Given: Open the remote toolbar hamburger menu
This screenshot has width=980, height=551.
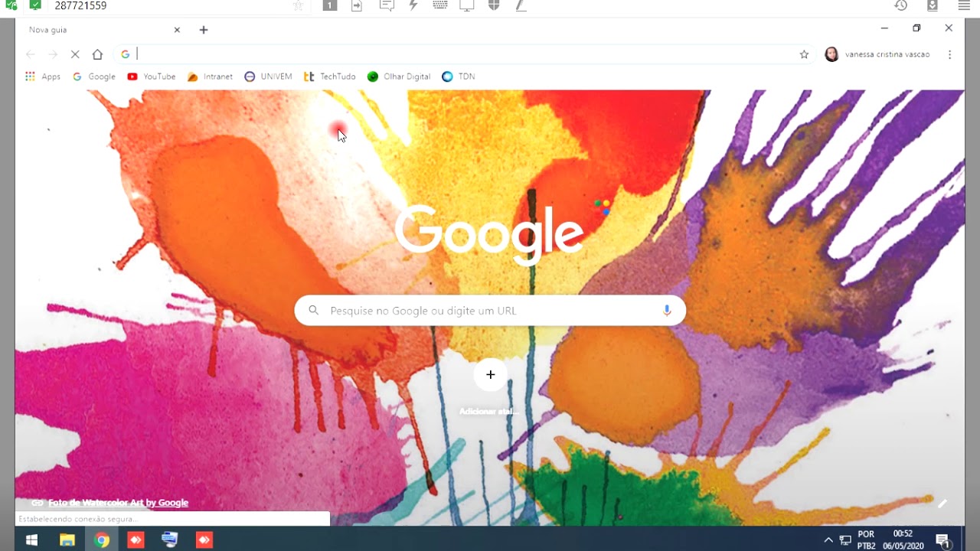Looking at the screenshot, I should pyautogui.click(x=964, y=5).
